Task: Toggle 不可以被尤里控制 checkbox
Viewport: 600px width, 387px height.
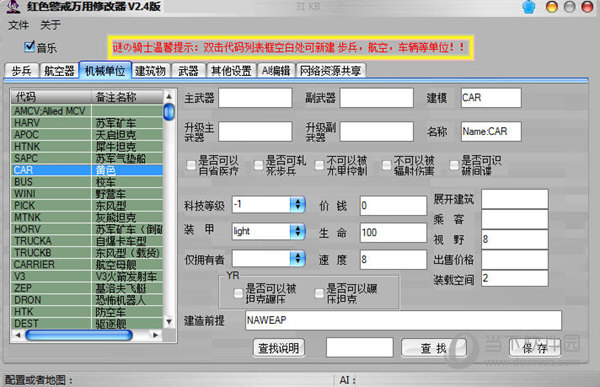Action: coord(319,165)
